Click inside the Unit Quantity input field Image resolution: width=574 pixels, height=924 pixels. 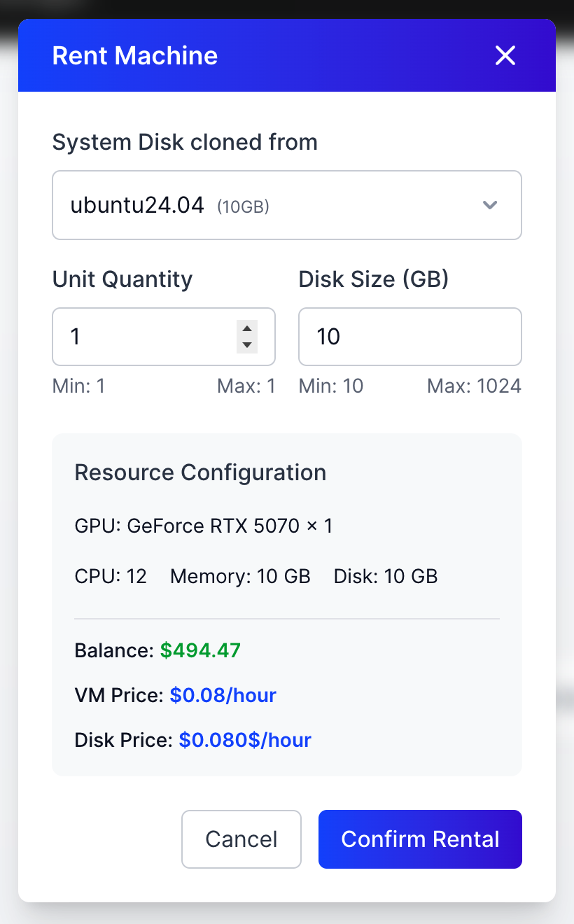140,337
